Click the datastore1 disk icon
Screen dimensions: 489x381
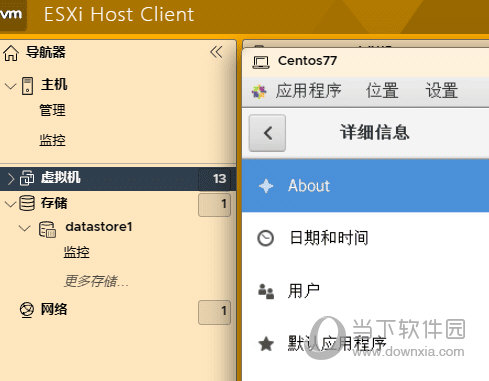47,229
